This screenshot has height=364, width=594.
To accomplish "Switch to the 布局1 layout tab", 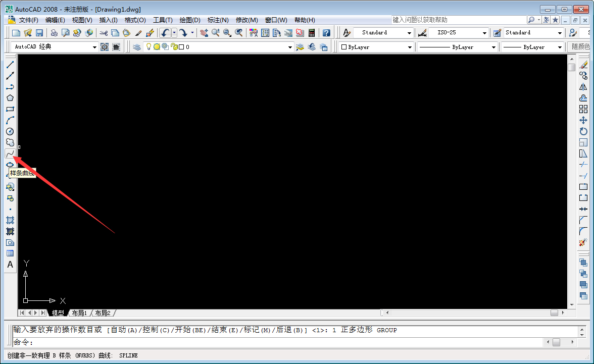I will point(79,313).
